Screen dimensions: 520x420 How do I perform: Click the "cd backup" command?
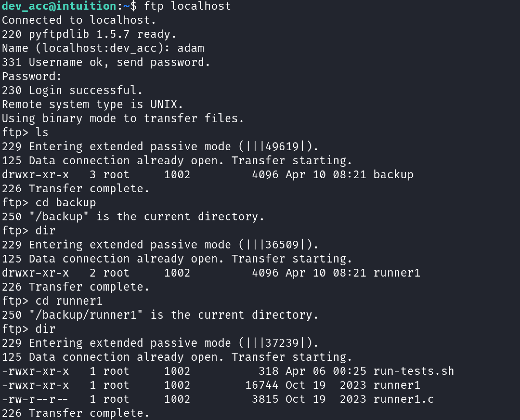(x=66, y=203)
